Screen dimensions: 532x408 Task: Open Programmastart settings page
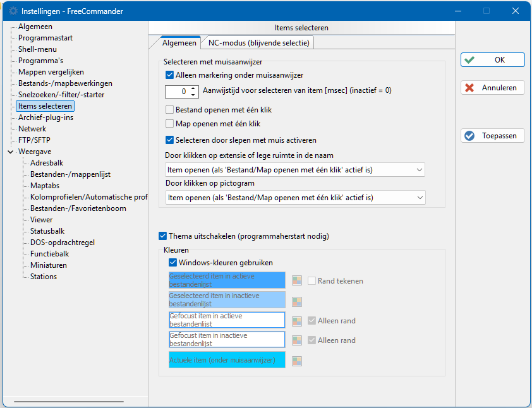click(x=45, y=38)
